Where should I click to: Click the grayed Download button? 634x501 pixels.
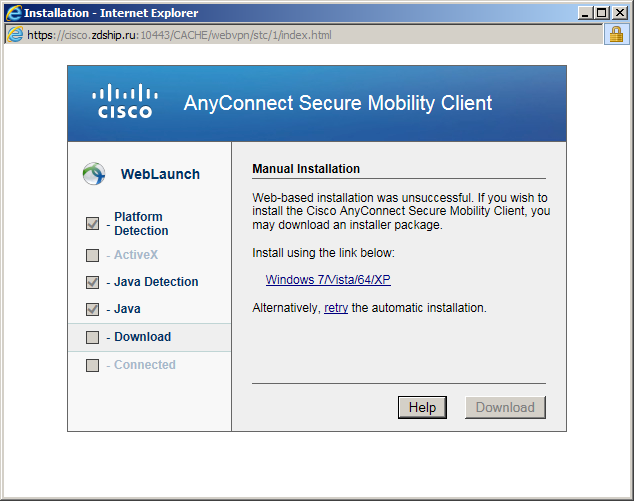(505, 407)
